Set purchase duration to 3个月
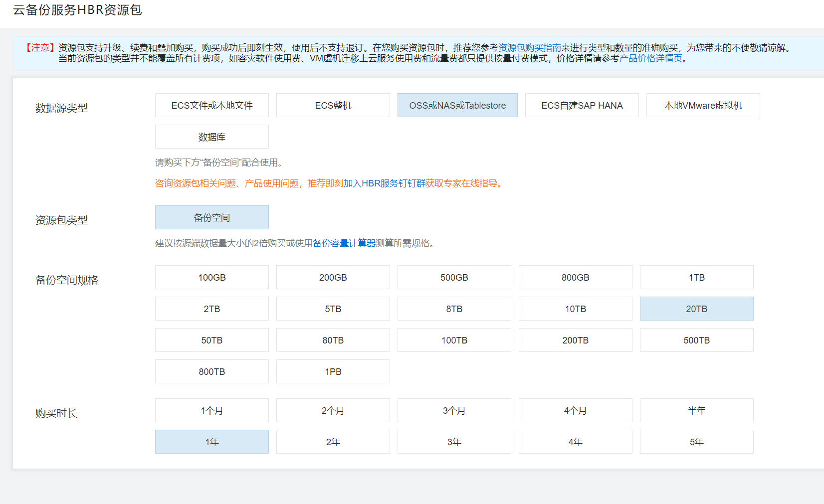824x504 pixels. tap(454, 410)
